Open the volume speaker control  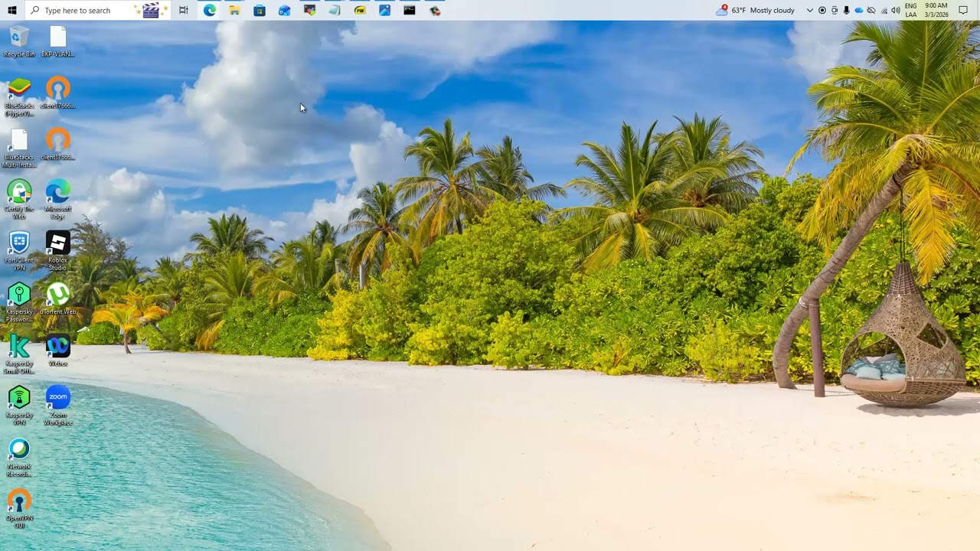point(896,10)
